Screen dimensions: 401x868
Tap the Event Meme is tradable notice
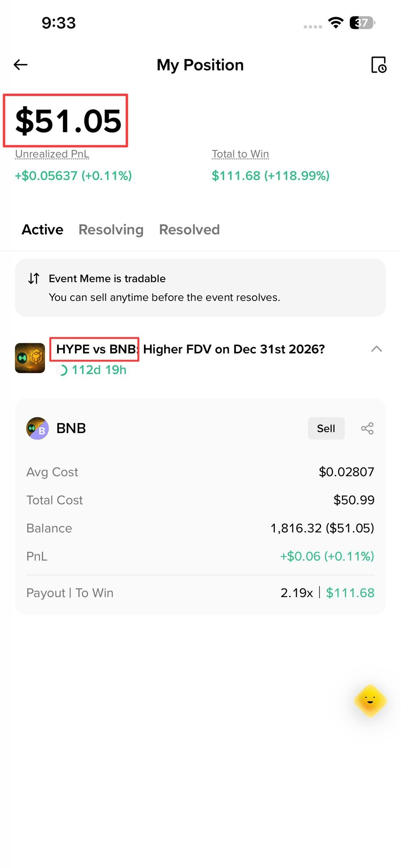tap(200, 288)
